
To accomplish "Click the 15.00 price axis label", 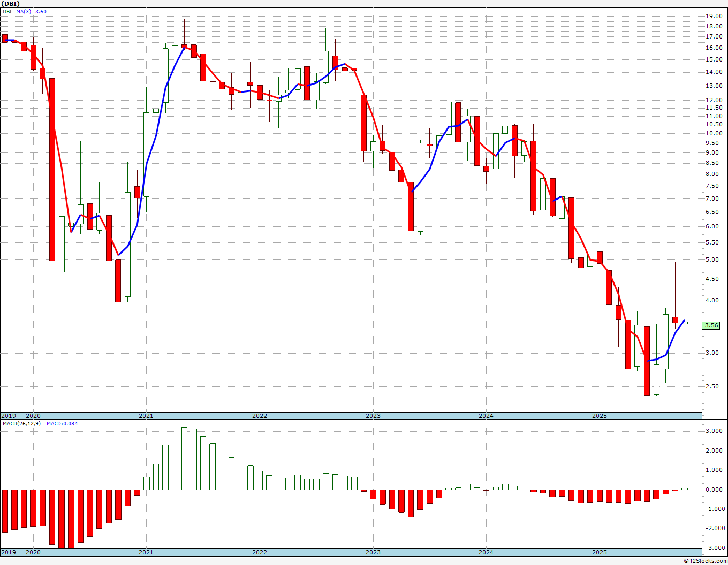I will [x=714, y=59].
